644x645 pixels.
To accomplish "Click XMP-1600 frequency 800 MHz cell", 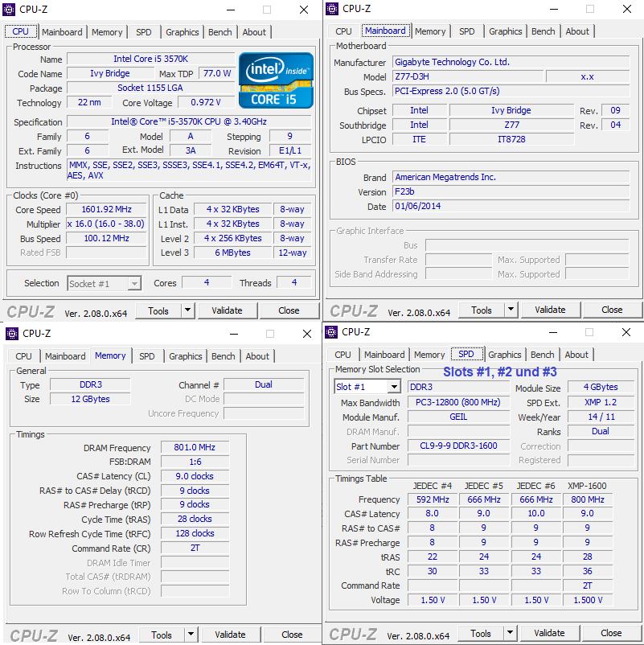I will (x=588, y=499).
